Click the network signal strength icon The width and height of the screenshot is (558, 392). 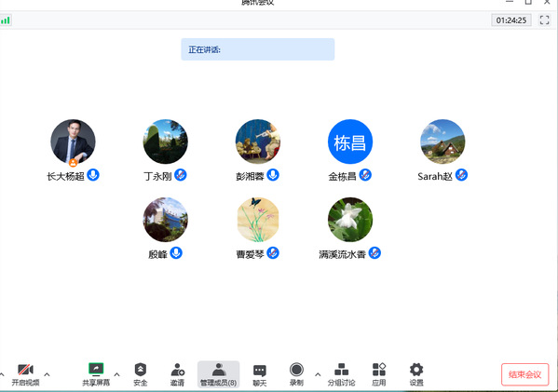[6, 20]
